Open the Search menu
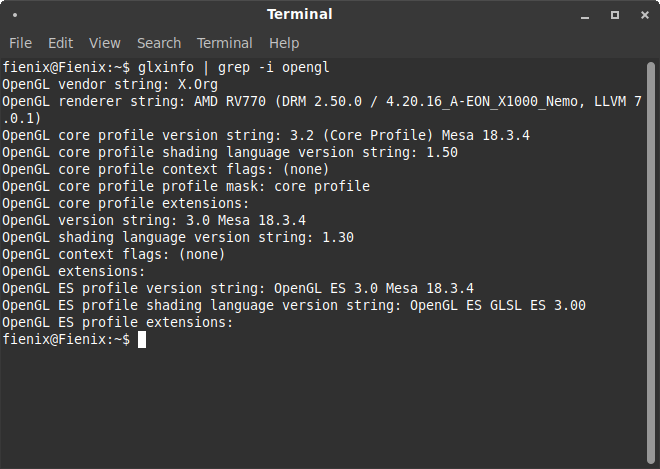 pyautogui.click(x=159, y=43)
